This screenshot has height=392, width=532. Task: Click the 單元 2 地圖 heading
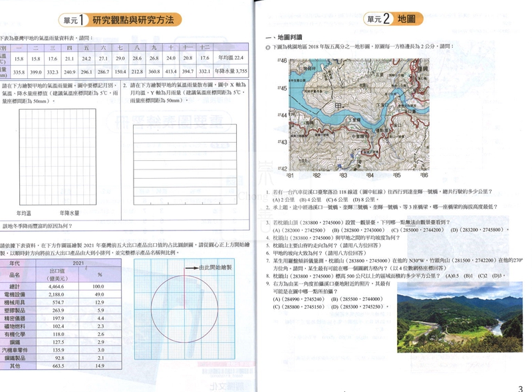tap(393, 19)
